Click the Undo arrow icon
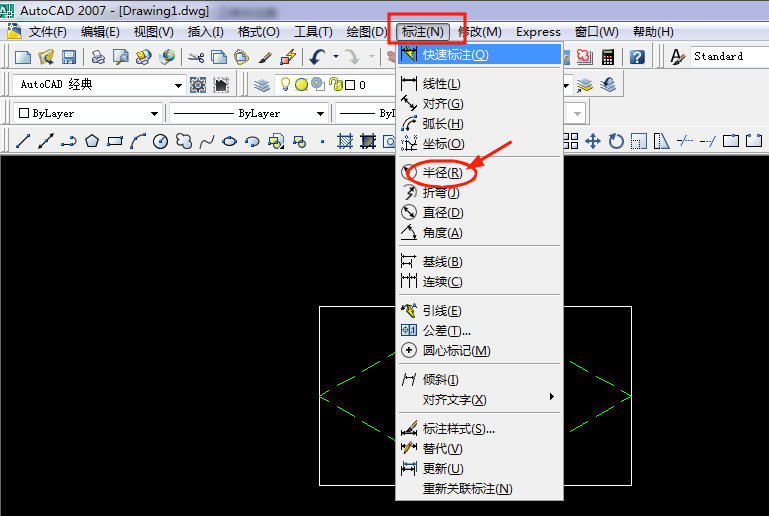This screenshot has width=769, height=516. click(x=318, y=57)
